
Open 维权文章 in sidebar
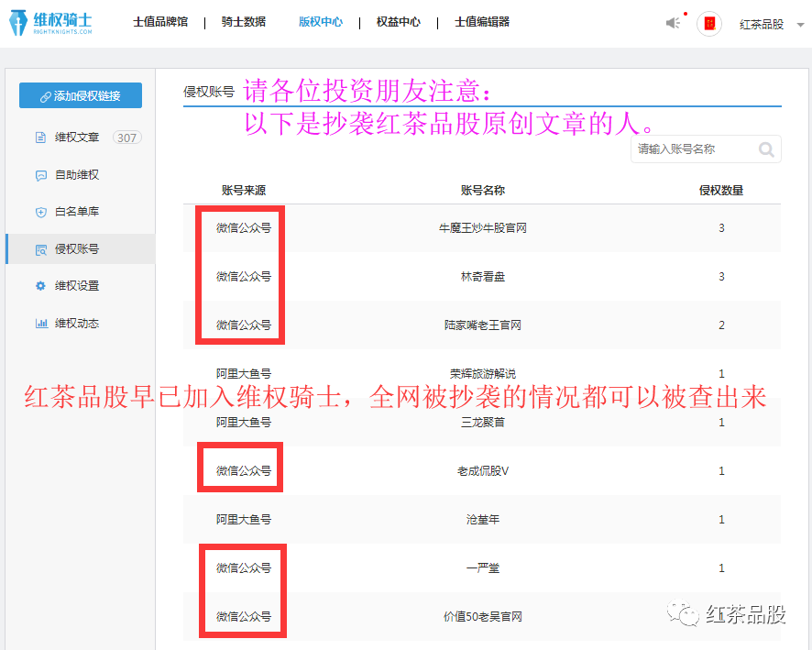click(77, 138)
